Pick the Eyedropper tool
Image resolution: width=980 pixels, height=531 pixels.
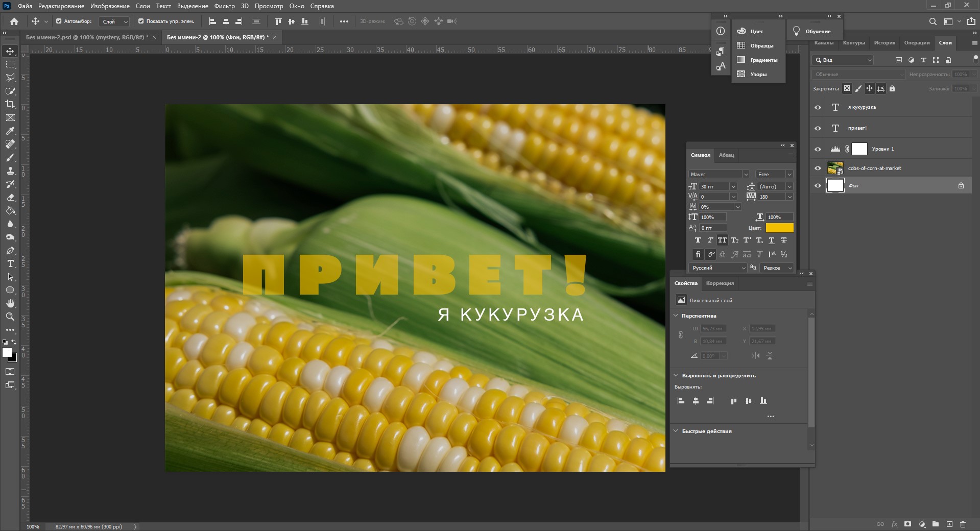pyautogui.click(x=10, y=131)
